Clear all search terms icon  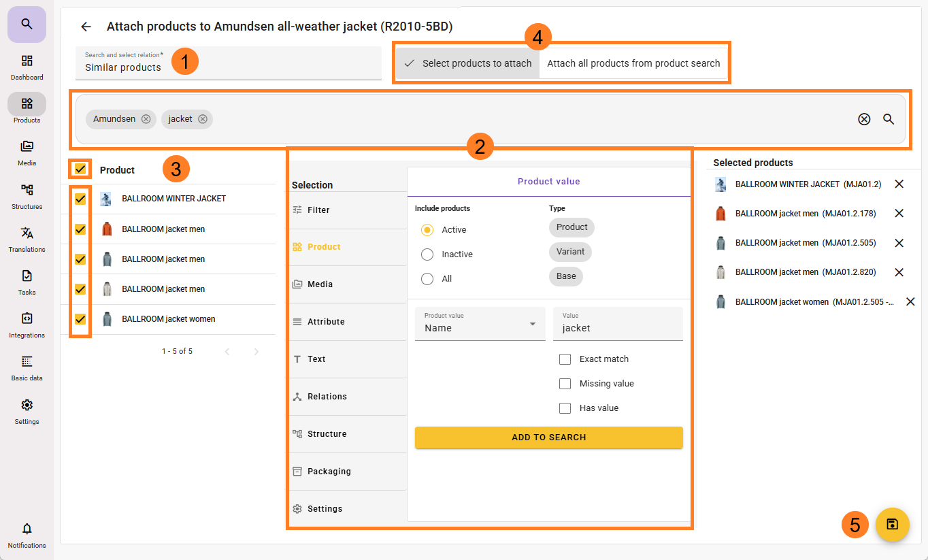point(864,119)
